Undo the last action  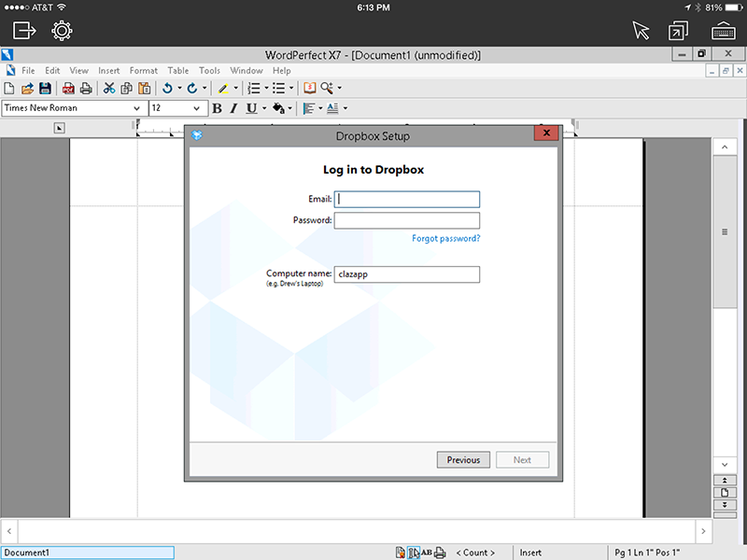click(167, 88)
